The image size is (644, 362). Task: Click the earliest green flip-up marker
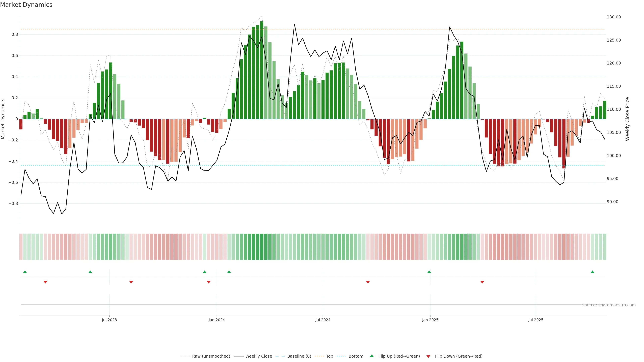25,272
